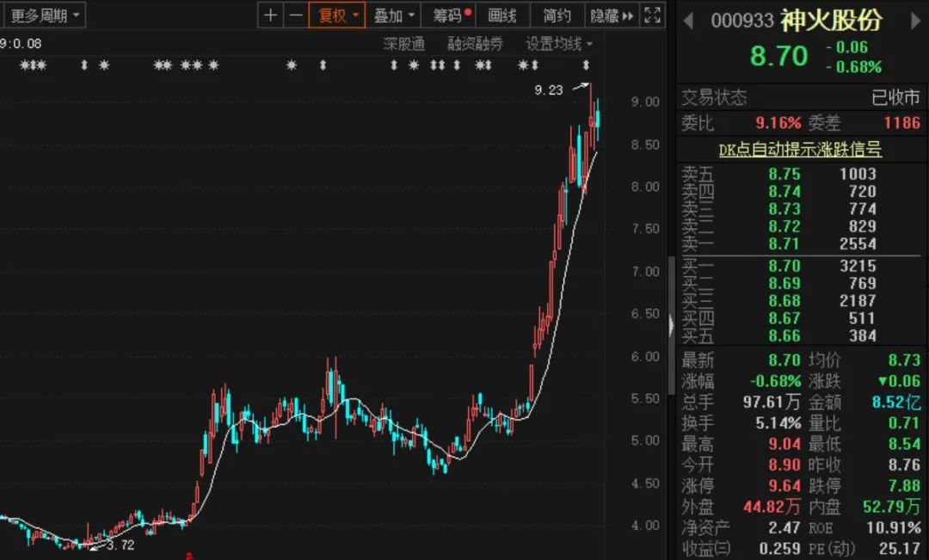Expand the 叠加 overlay dropdown
929x560 pixels.
tap(394, 15)
